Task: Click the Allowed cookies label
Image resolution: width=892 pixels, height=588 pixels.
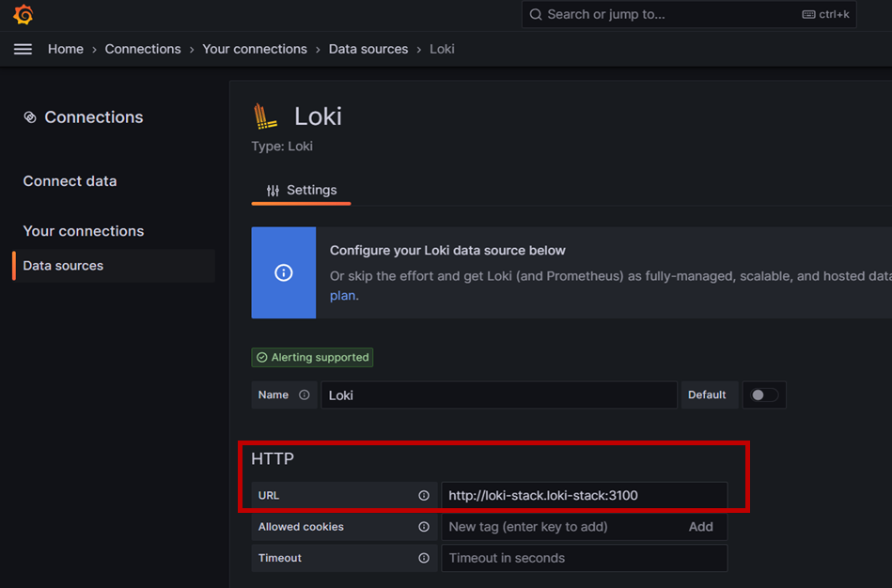Action: [x=301, y=527]
